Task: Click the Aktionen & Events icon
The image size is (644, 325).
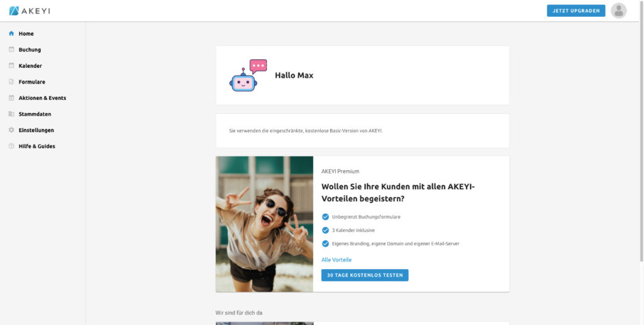Action: point(11,98)
